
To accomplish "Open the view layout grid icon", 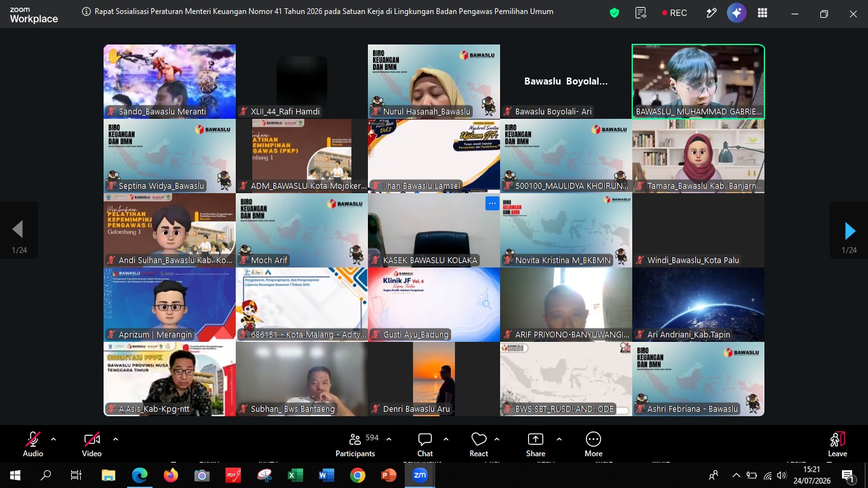I will click(x=763, y=13).
